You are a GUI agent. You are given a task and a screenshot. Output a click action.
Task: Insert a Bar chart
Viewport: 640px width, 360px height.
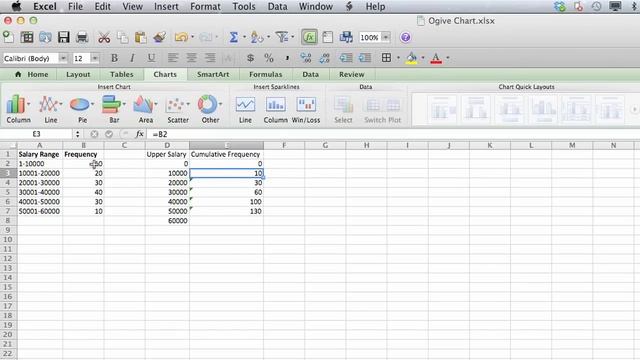[x=114, y=109]
